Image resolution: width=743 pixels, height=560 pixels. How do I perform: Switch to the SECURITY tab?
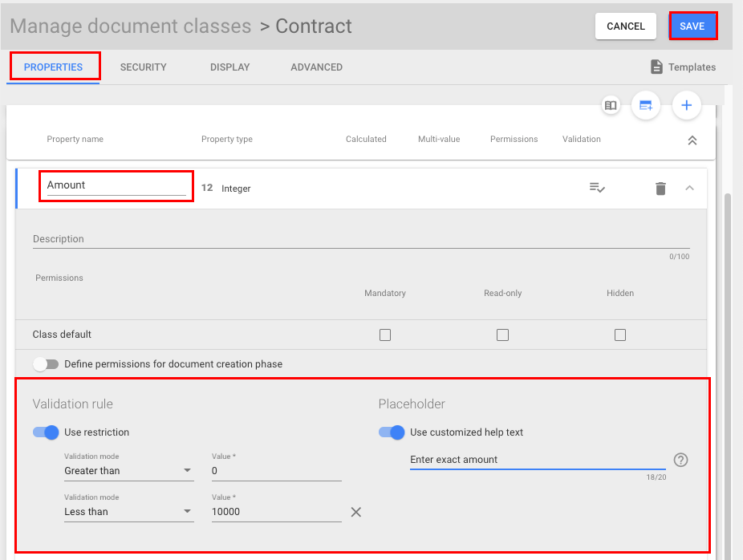[143, 67]
